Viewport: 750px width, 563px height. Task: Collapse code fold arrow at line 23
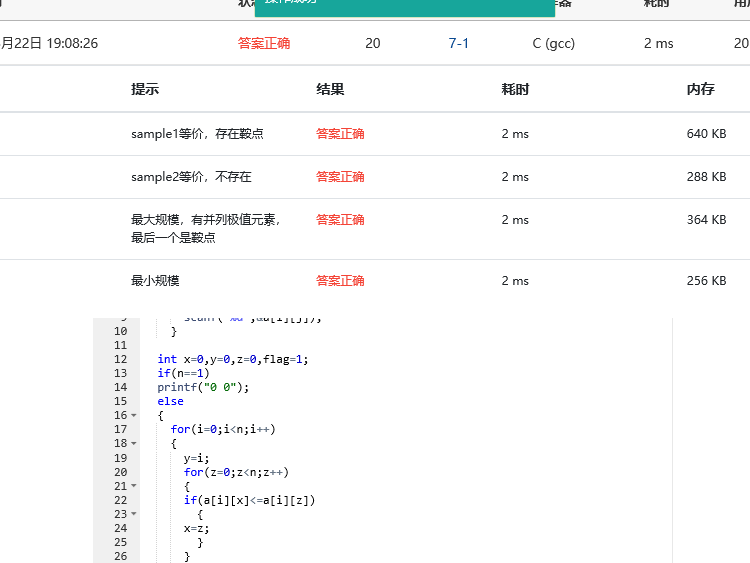click(134, 514)
